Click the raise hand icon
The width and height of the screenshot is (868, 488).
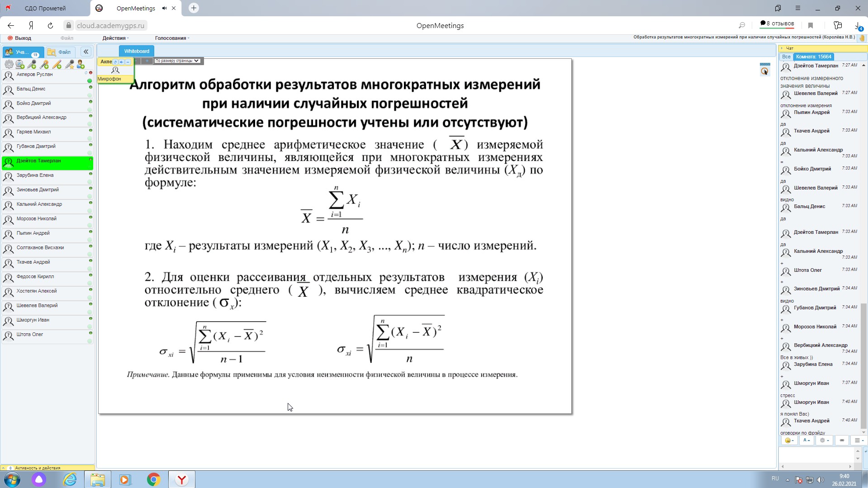[x=862, y=38]
